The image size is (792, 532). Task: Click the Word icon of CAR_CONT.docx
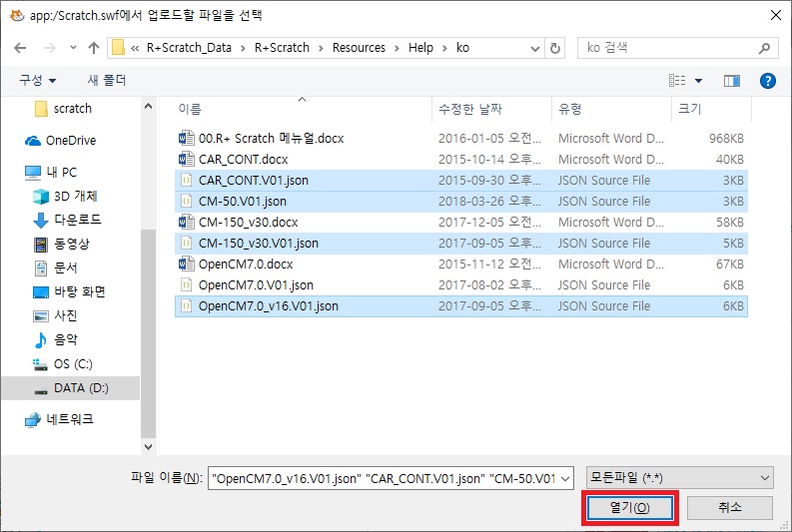[x=185, y=160]
